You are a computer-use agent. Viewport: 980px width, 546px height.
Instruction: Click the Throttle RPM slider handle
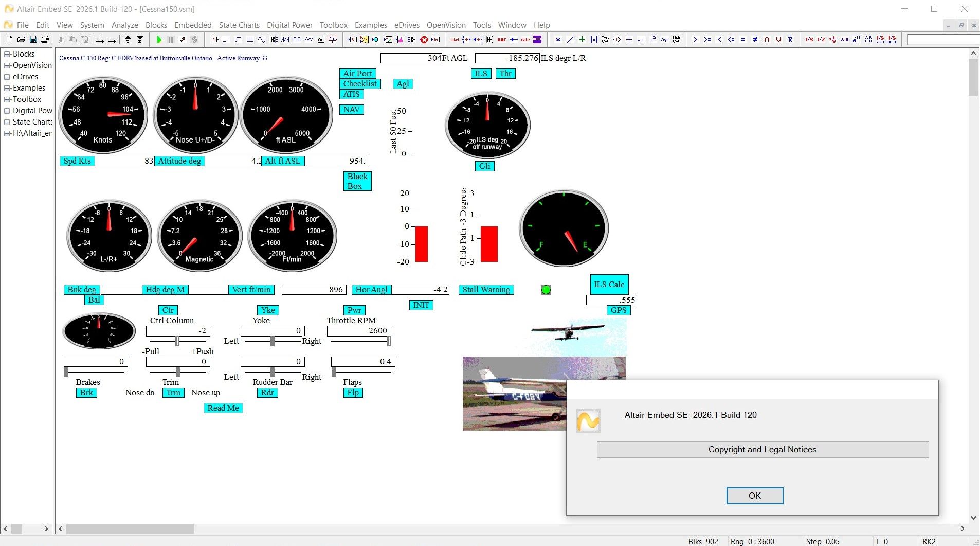pyautogui.click(x=389, y=341)
